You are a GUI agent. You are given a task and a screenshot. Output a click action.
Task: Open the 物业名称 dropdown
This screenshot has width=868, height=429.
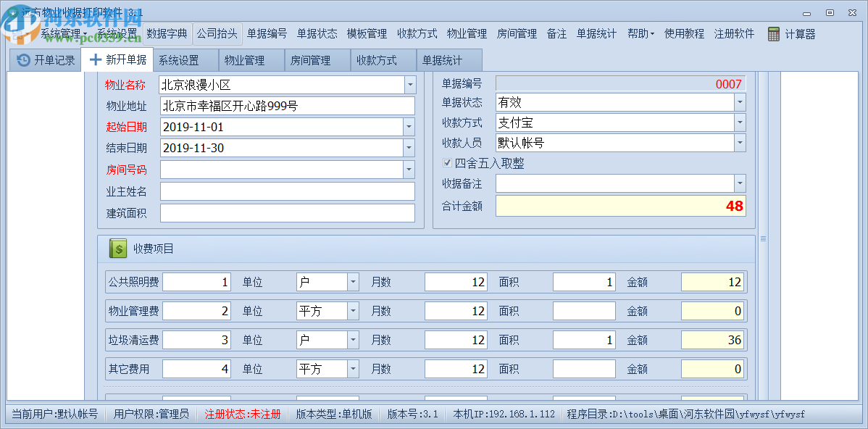coord(409,85)
